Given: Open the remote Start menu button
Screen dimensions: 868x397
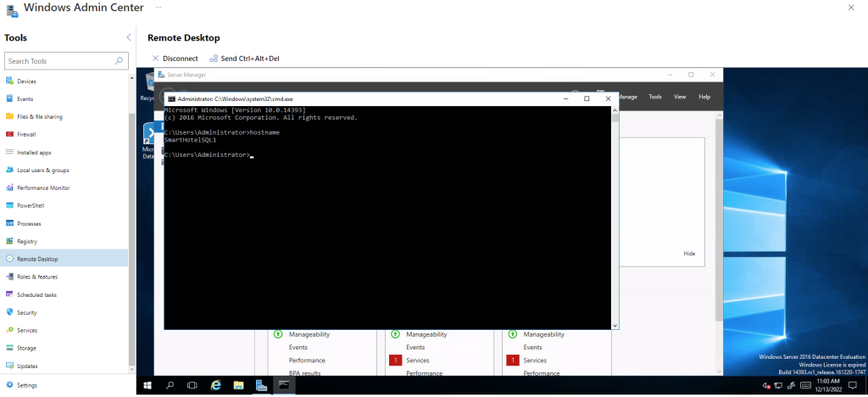Looking at the screenshot, I should 147,385.
